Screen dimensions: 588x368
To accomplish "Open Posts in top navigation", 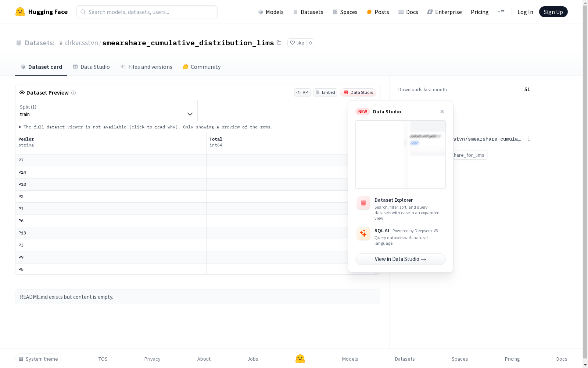I will [378, 12].
